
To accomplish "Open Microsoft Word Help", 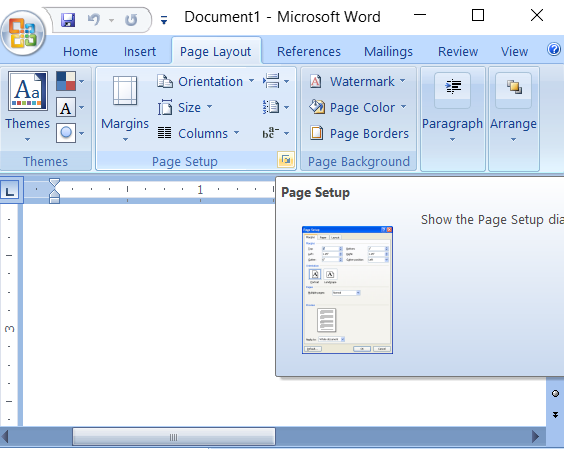I will [554, 49].
